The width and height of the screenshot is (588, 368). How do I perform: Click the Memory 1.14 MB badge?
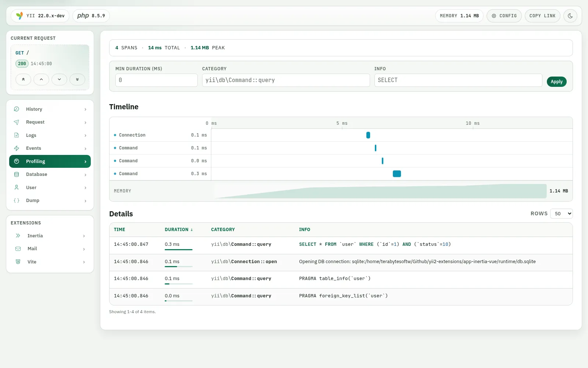click(459, 16)
